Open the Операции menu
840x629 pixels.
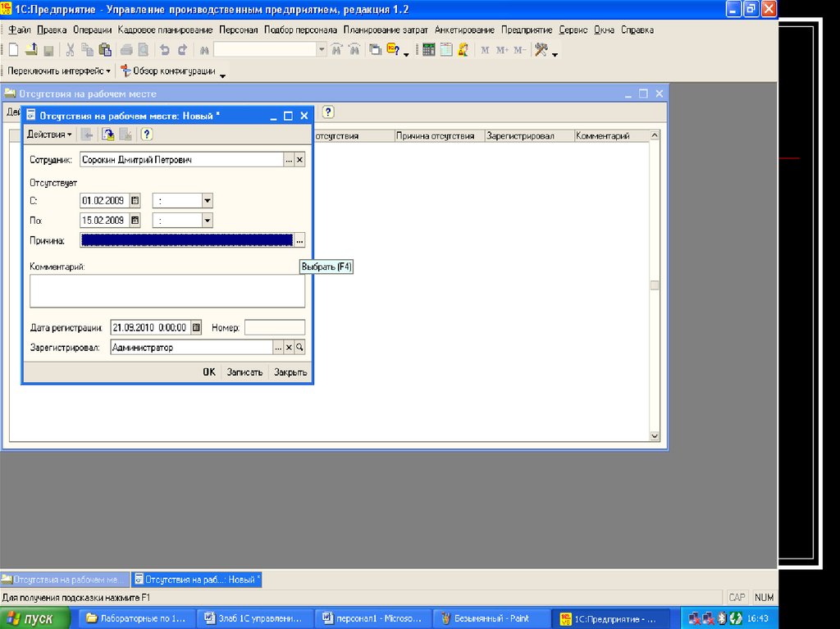click(x=92, y=30)
